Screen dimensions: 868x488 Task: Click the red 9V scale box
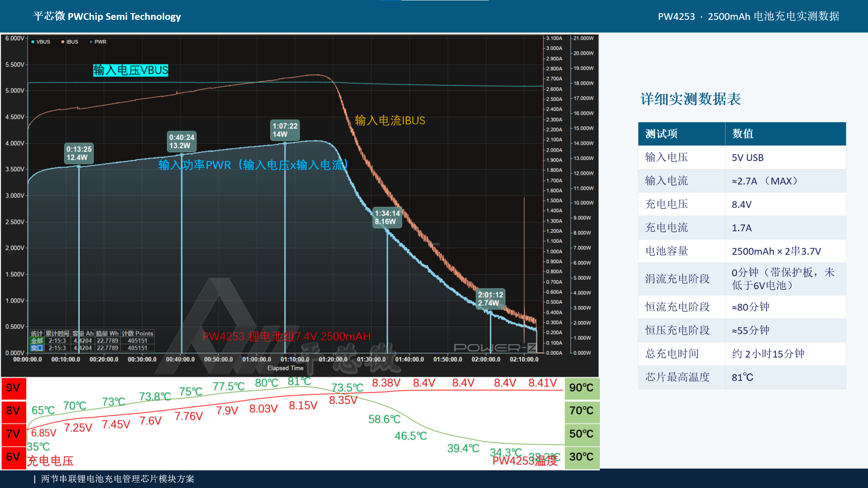point(14,388)
